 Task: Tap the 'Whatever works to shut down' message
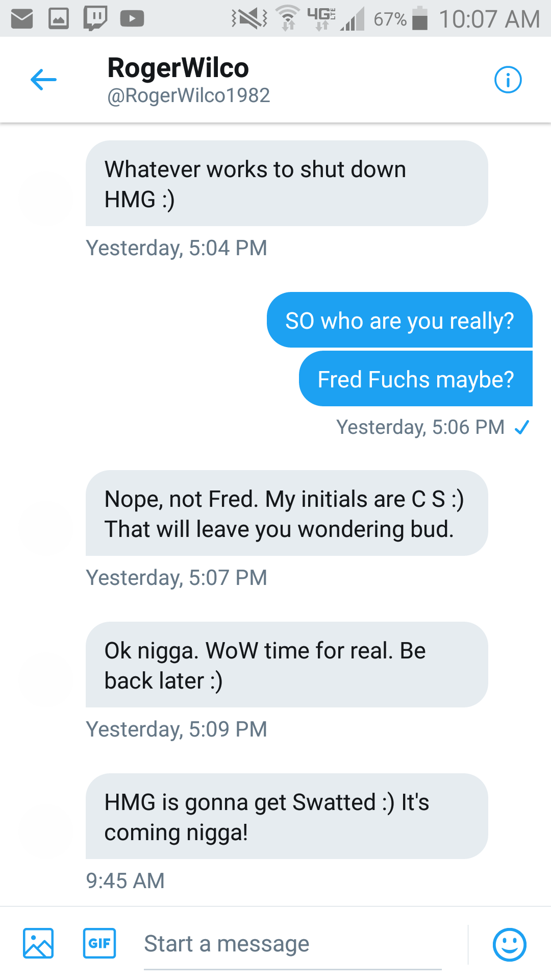[287, 183]
